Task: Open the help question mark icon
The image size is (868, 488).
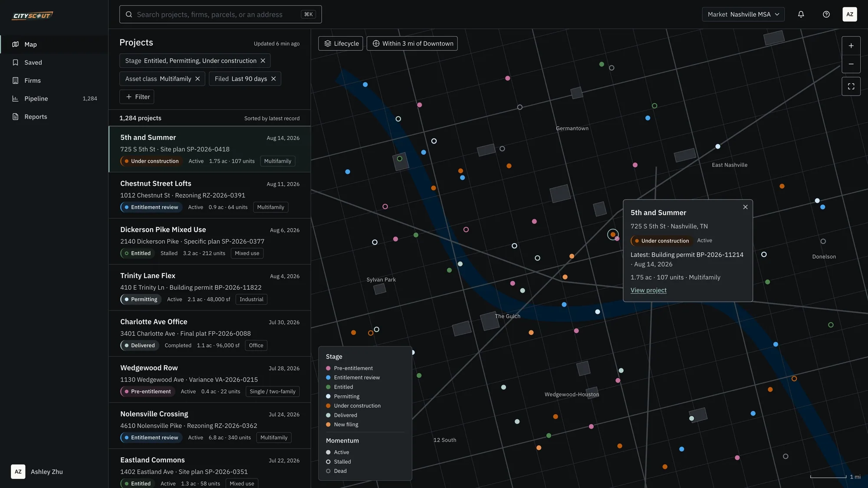Action: tap(826, 14)
